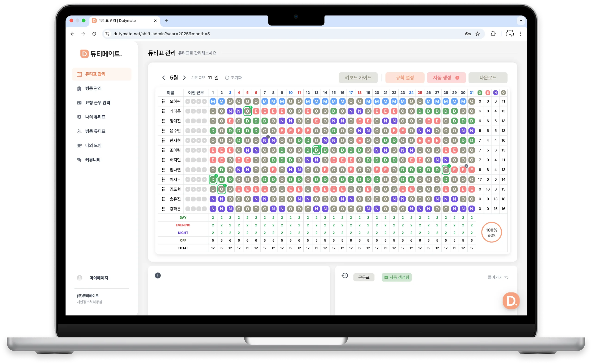The image size is (592, 364).
Task: Click the day 31 column header
Action: pos(472,93)
